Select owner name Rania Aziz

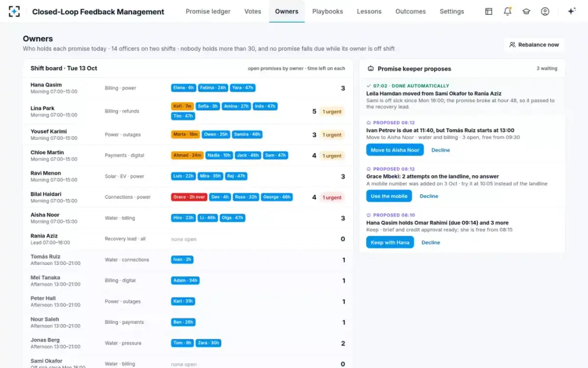[x=44, y=236]
